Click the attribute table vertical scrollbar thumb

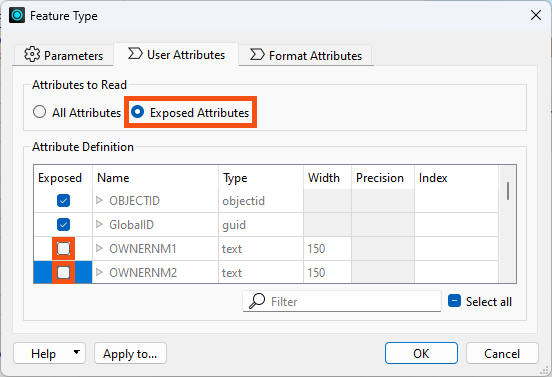(x=508, y=191)
